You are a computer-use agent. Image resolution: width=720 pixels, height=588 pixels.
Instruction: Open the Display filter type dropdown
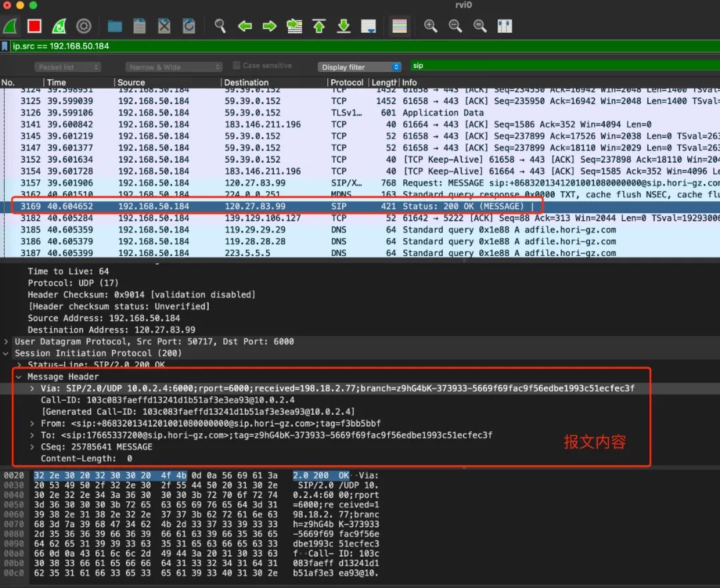[x=359, y=67]
